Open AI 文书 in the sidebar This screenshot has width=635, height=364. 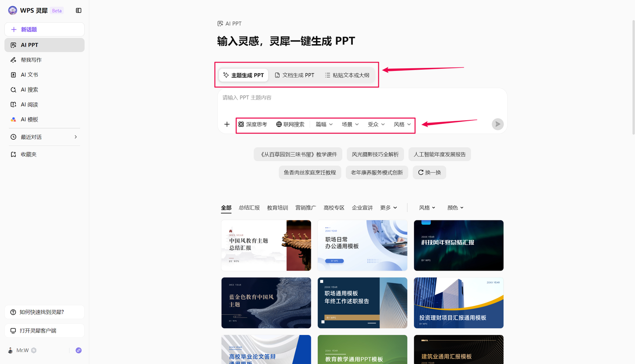pyautogui.click(x=45, y=75)
